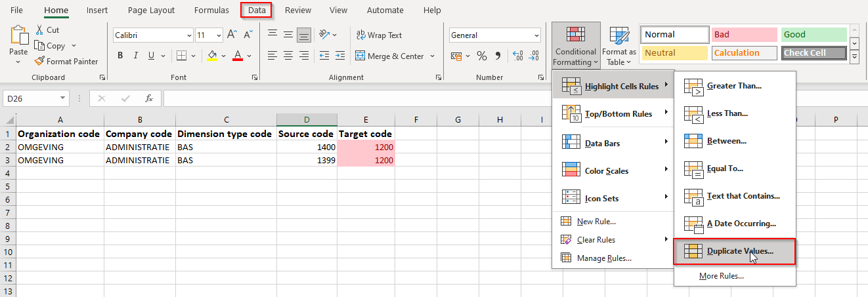Choose Greater Than rule
This screenshot has width=868, height=297.
click(x=735, y=86)
